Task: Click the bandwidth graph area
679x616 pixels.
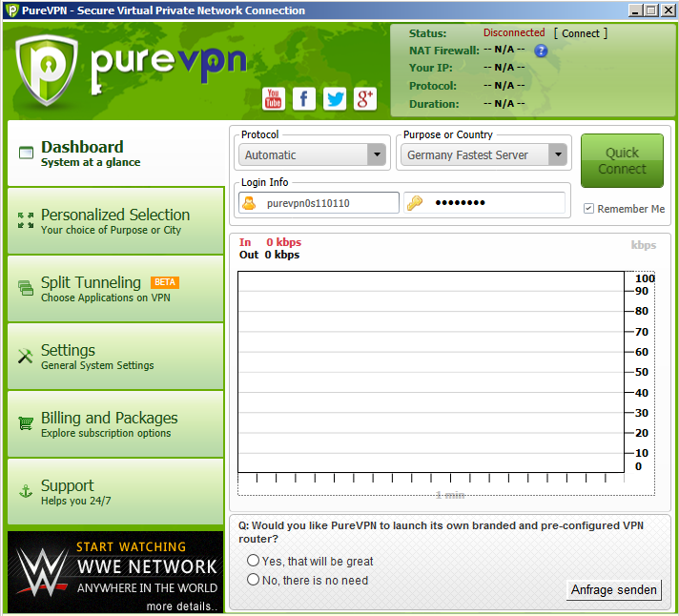Action: pyautogui.click(x=431, y=372)
